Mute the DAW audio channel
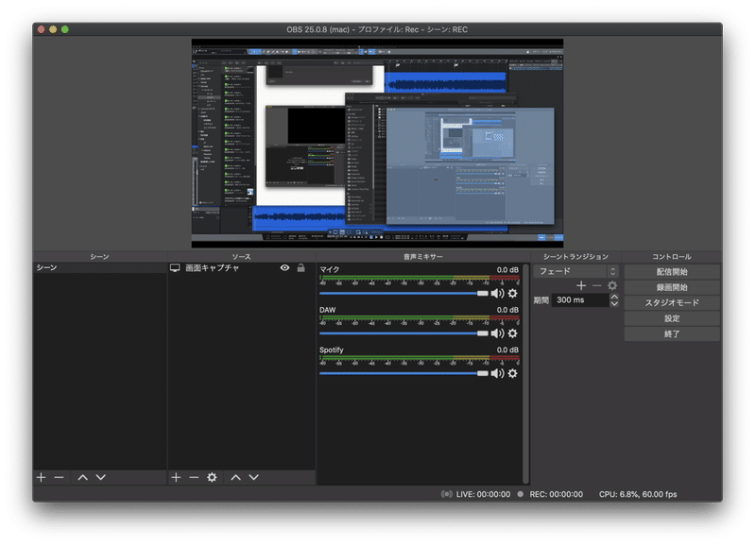The width and height of the screenshot is (756, 546). [x=497, y=333]
